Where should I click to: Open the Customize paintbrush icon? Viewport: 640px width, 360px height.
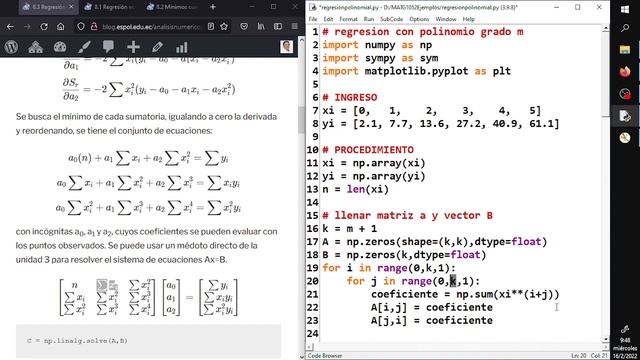84,47
